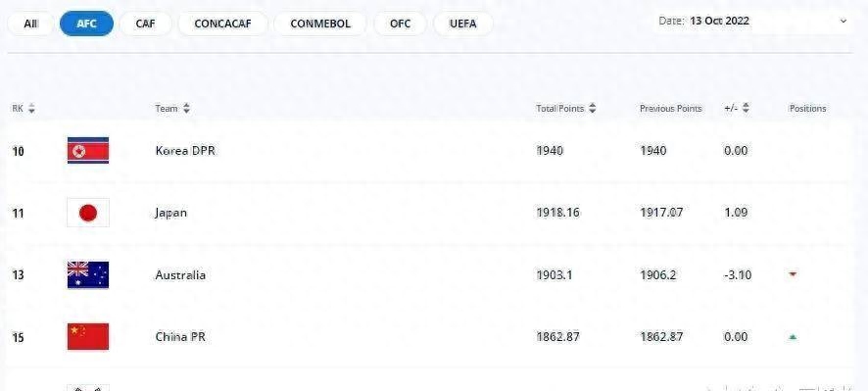Sort by +/- column arrows

(x=746, y=109)
